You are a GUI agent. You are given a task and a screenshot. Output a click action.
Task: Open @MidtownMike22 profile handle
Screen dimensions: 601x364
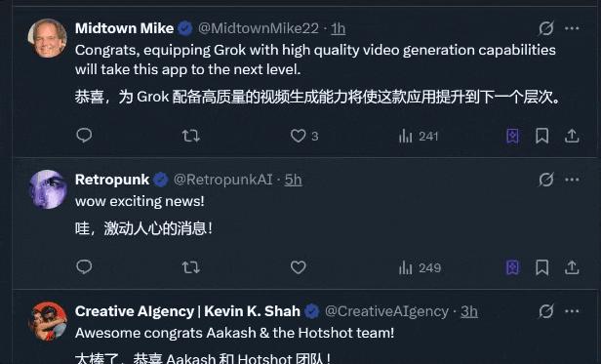pyautogui.click(x=259, y=28)
